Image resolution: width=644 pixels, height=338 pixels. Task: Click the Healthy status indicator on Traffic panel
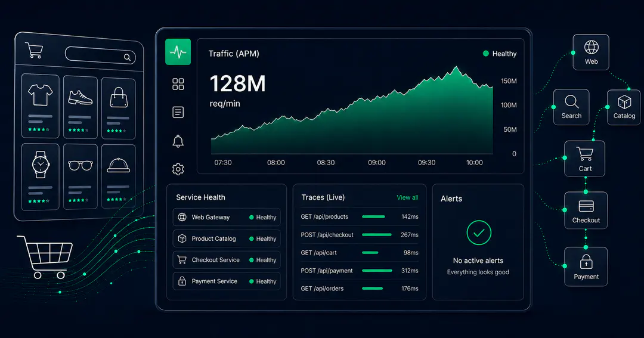click(500, 54)
